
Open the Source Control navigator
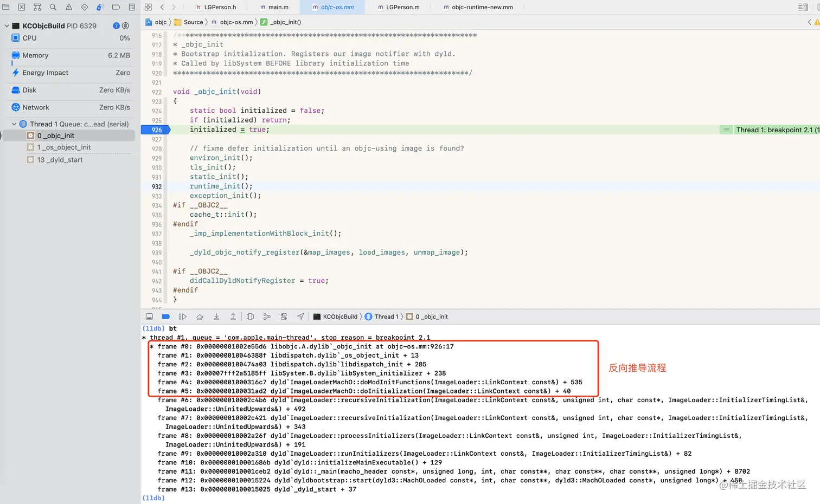(x=22, y=7)
